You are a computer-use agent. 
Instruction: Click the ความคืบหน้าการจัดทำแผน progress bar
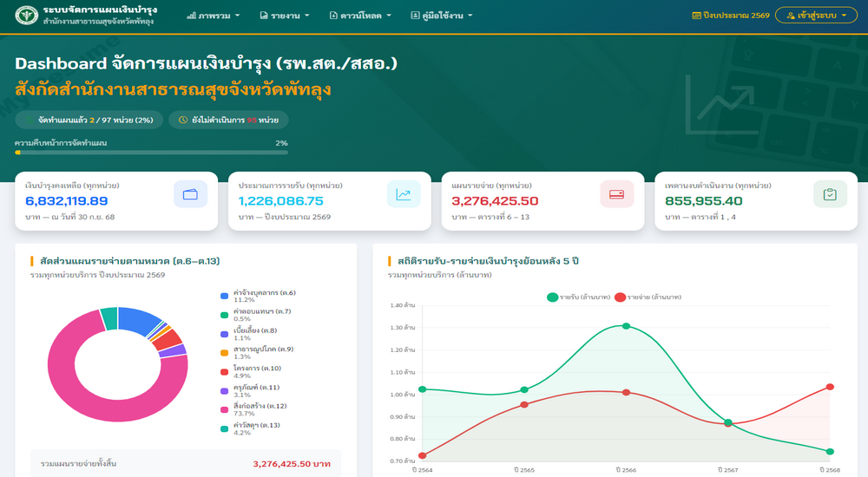pyautogui.click(x=151, y=152)
